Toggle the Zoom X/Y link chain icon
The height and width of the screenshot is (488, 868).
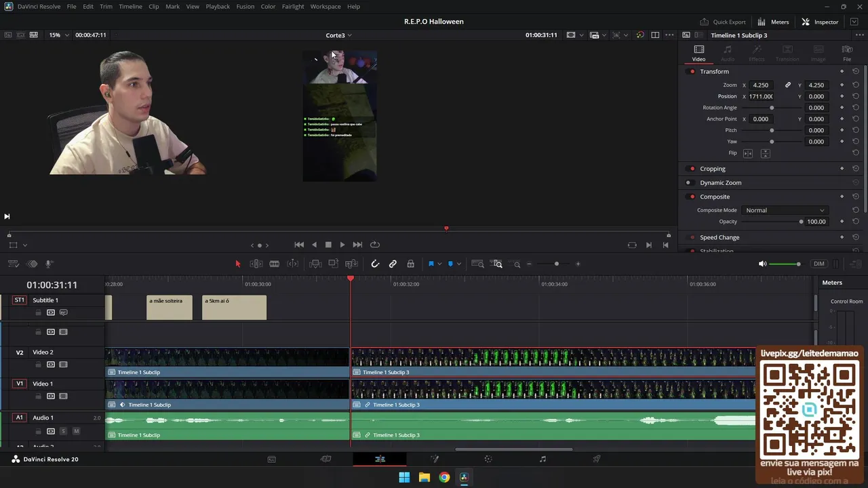[788, 85]
